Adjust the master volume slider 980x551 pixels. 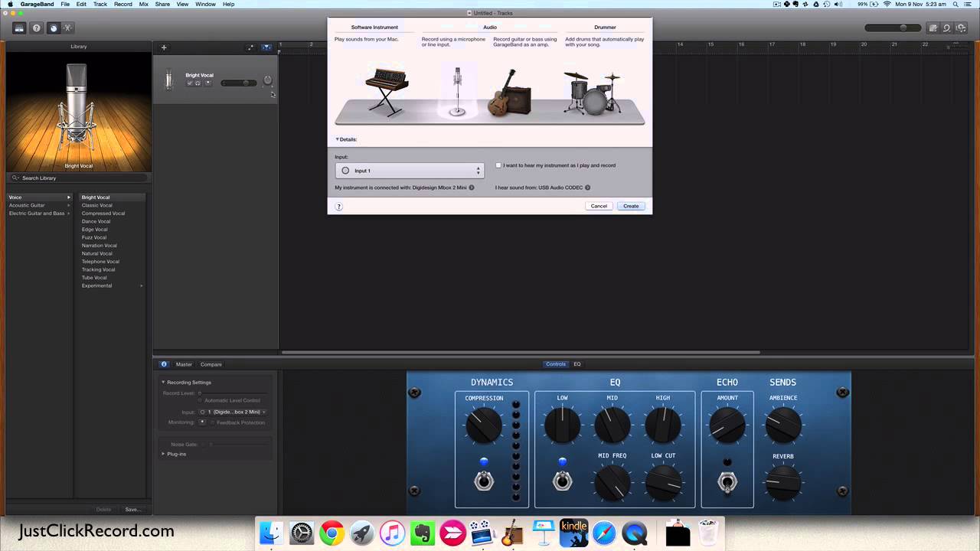892,28
